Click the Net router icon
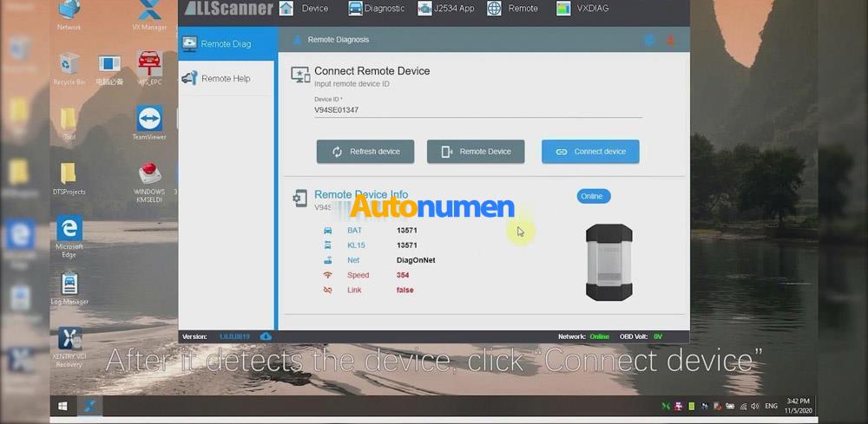The image size is (868, 424). (x=328, y=260)
